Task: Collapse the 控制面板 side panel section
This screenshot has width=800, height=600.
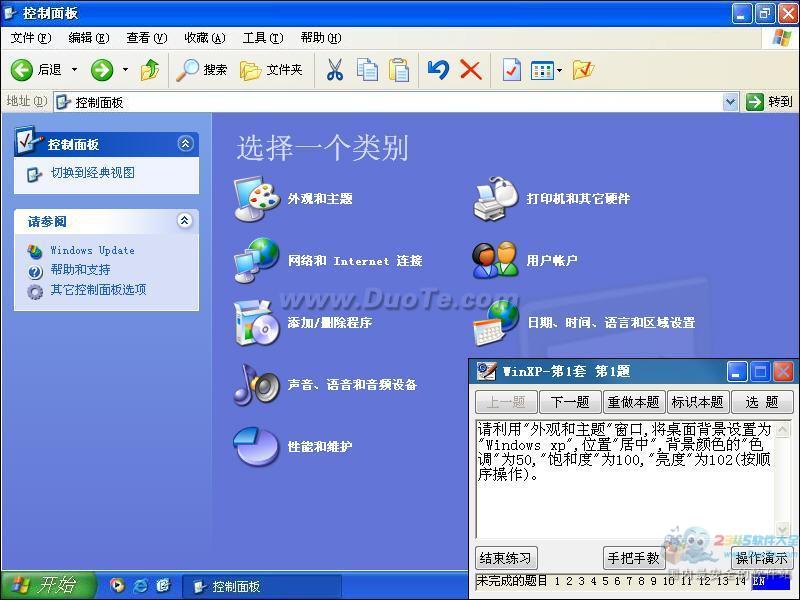Action: click(185, 143)
